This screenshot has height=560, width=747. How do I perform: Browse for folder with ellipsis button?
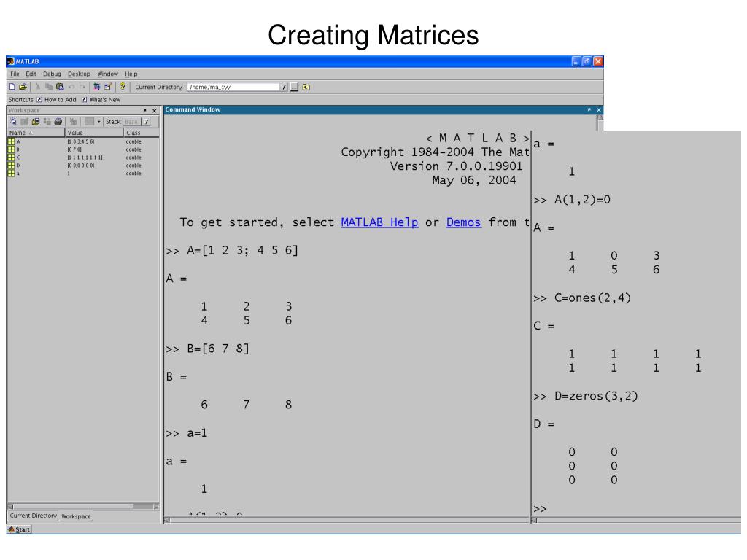[x=295, y=87]
